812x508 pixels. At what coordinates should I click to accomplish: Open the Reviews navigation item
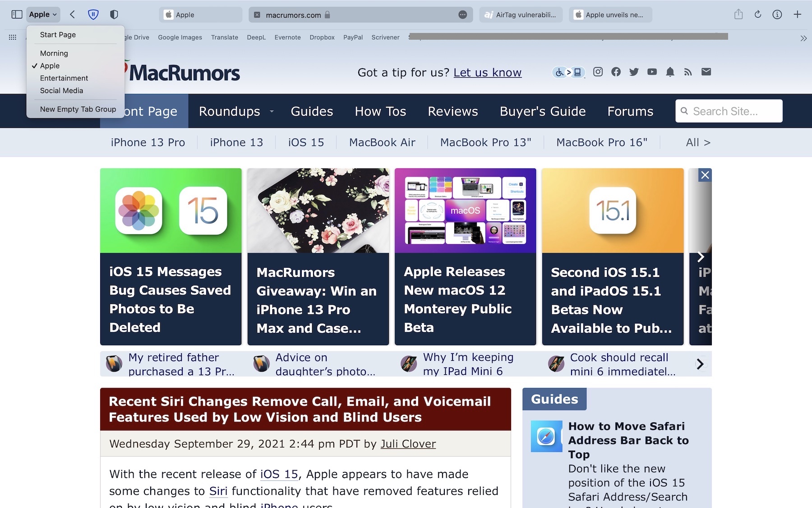tap(453, 111)
